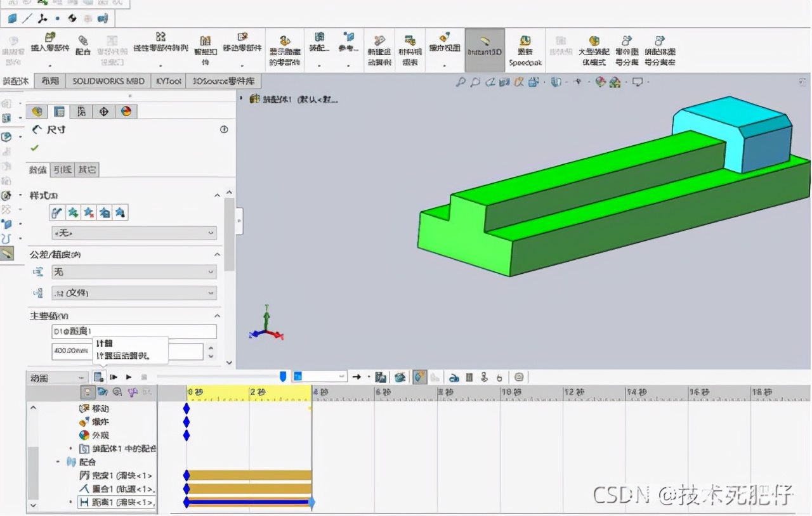812x516 pixels.
Task: Click the Calculate motion study button
Action: coord(99,377)
